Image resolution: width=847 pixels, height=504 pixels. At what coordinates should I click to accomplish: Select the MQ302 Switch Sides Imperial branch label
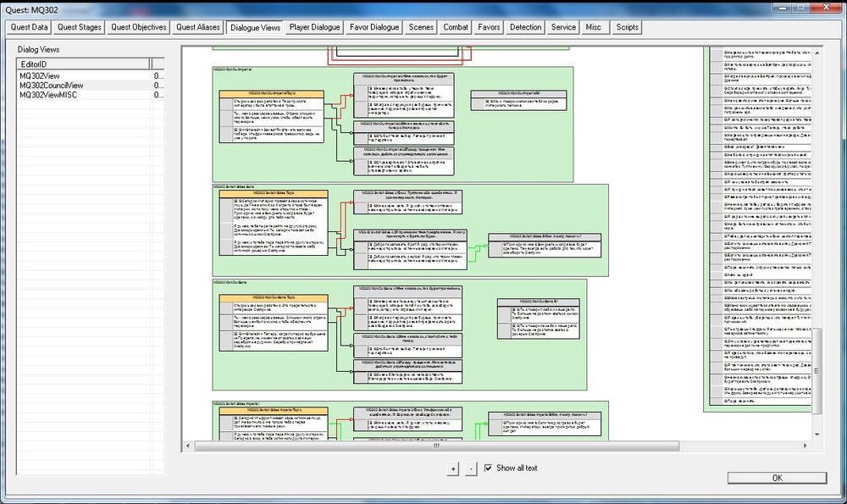236,403
